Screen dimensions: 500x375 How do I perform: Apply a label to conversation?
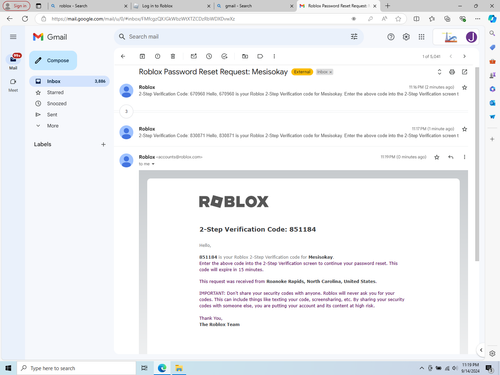coord(260,56)
